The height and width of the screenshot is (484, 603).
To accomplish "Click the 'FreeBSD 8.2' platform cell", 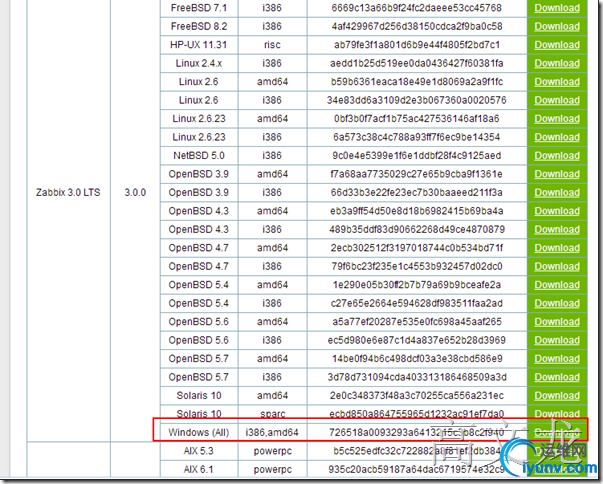I will click(199, 27).
